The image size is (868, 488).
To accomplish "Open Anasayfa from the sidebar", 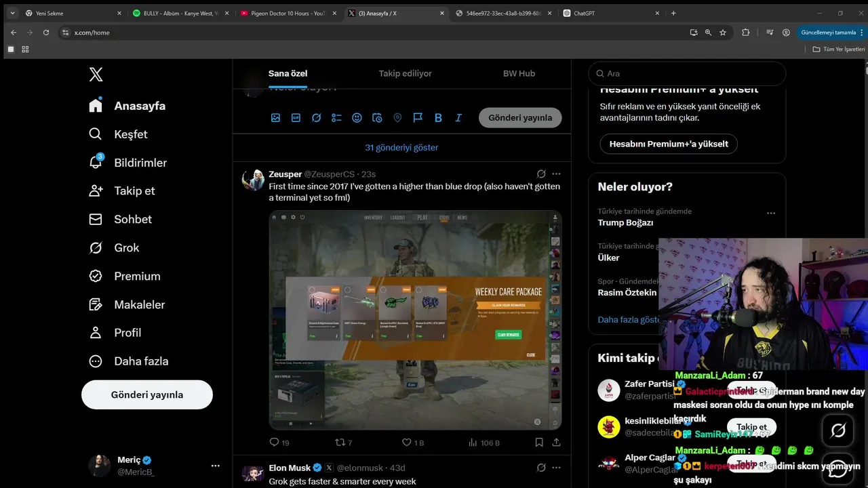I will pos(127,106).
